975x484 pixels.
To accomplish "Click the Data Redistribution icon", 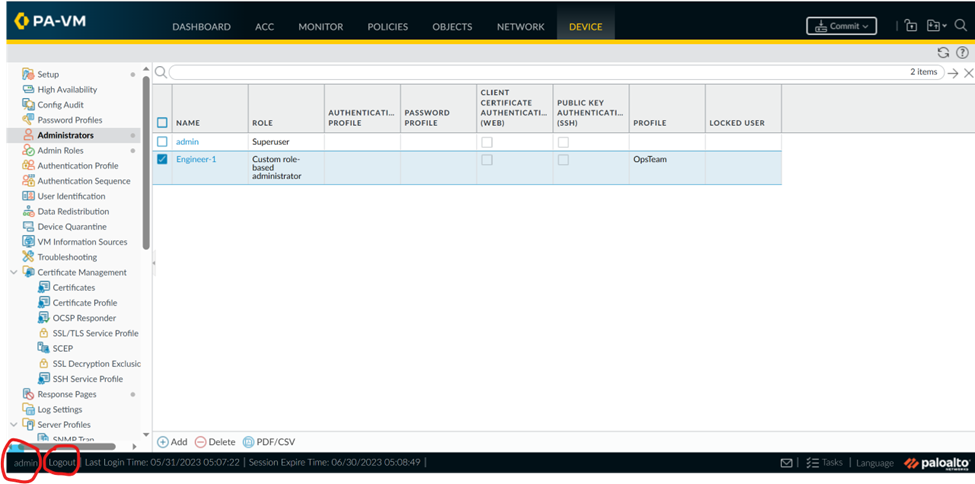I will [28, 212].
